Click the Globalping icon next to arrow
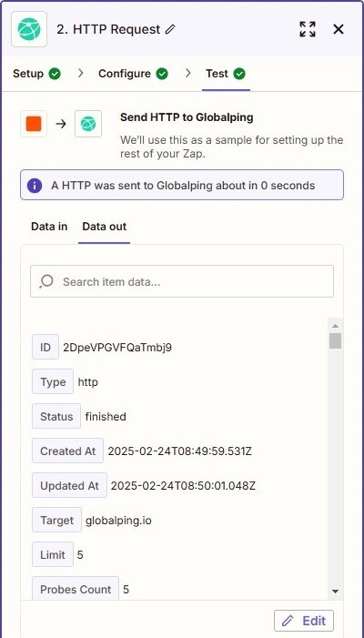This screenshot has height=638, width=364. pos(88,124)
